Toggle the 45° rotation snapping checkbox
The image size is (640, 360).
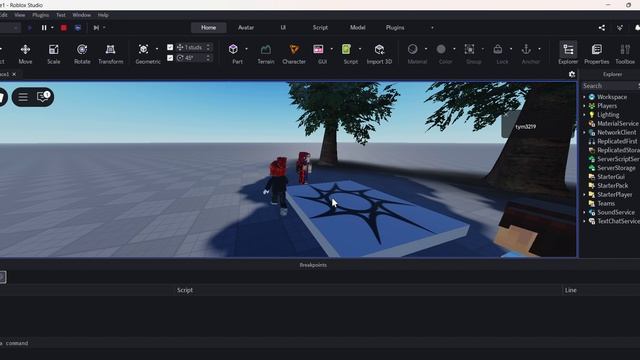pyautogui.click(x=170, y=58)
